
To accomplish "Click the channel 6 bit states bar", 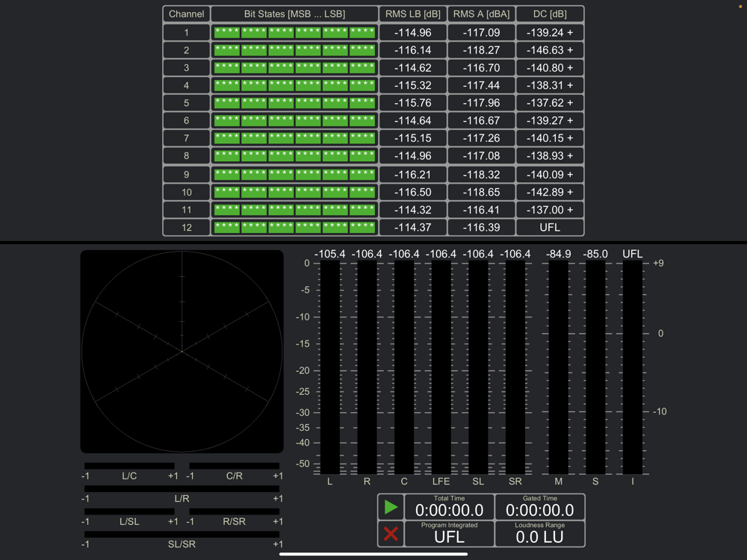I will click(294, 120).
